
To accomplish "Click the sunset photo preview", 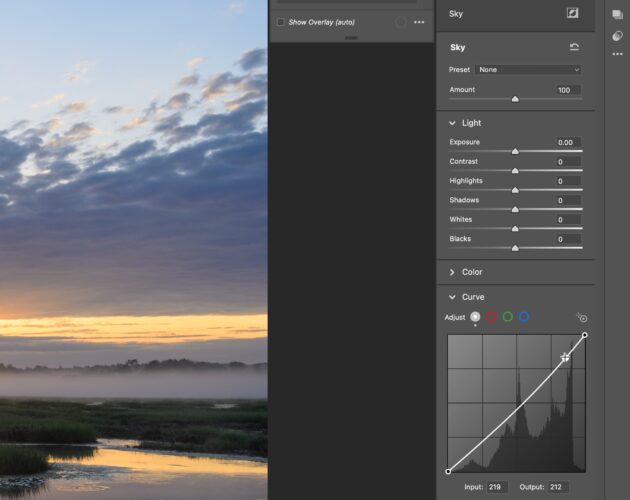I will point(134,250).
